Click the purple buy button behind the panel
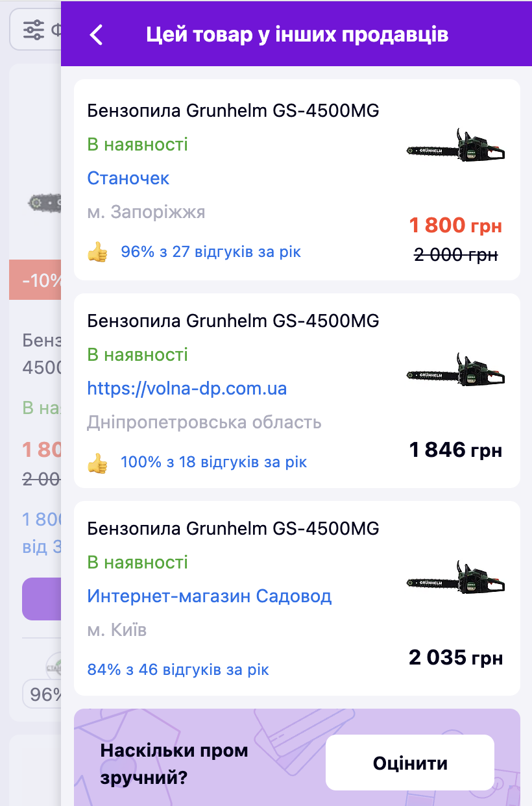The image size is (532, 806). point(42,599)
